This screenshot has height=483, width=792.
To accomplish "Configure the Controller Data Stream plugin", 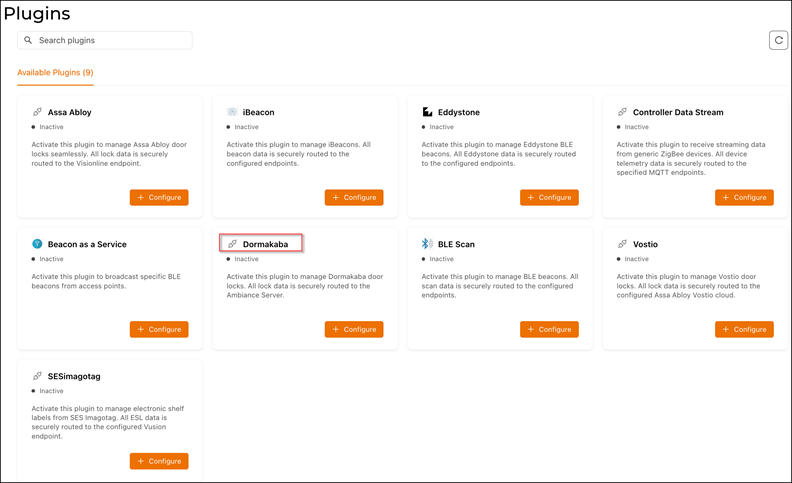I will (x=745, y=198).
